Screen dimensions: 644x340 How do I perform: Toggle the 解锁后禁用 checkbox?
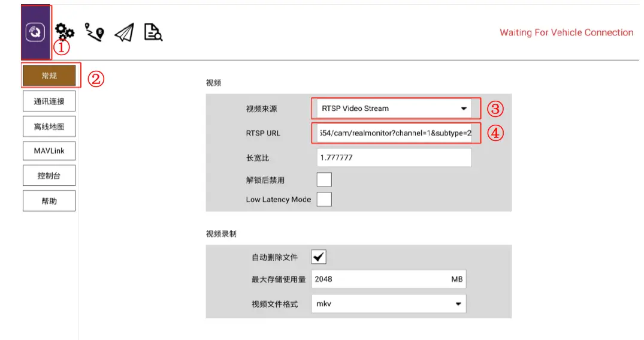pos(324,179)
